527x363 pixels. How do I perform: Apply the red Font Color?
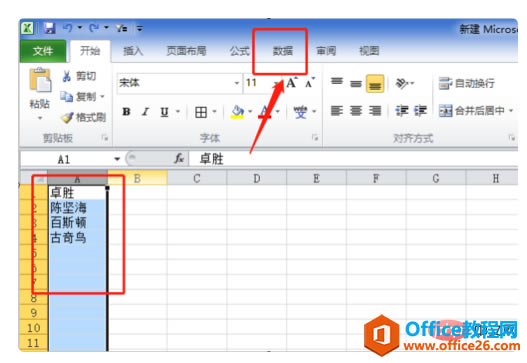coord(265,112)
